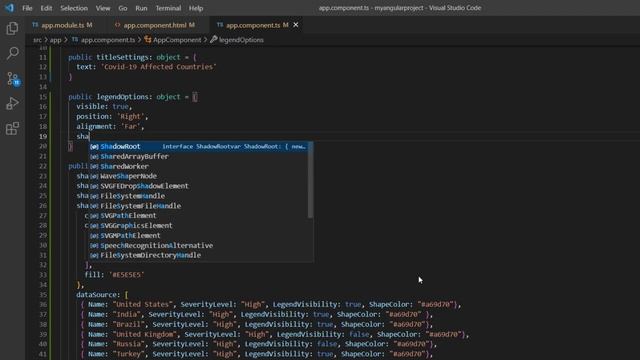This screenshot has height=360, width=640.
Task: Open the Extensions view
Action: click(x=12, y=129)
